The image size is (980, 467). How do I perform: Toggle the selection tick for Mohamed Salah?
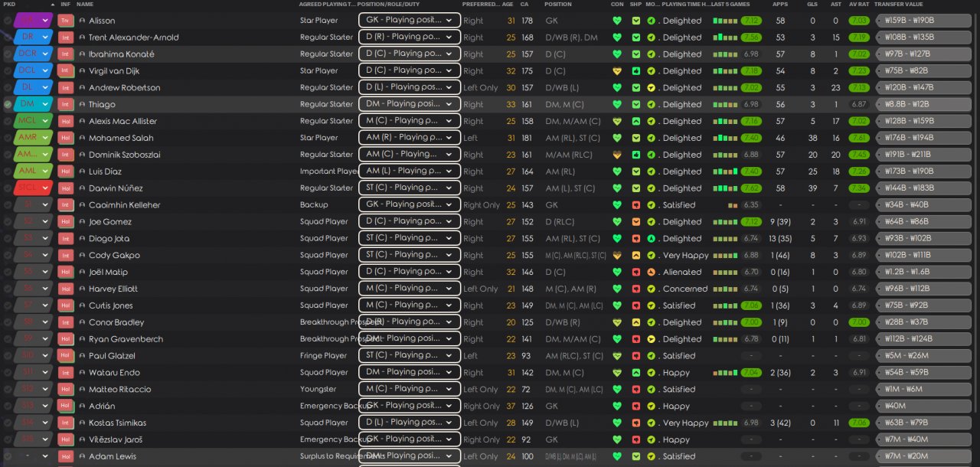[8, 138]
